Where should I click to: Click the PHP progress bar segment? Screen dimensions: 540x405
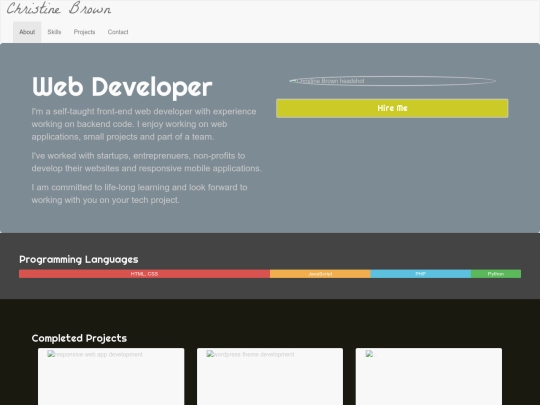point(420,274)
